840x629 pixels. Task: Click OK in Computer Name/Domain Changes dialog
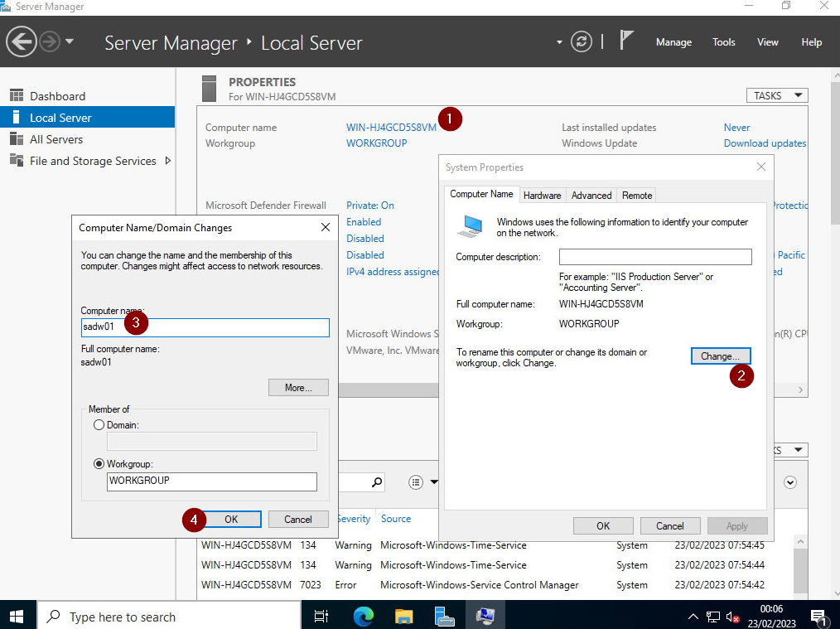pos(231,519)
